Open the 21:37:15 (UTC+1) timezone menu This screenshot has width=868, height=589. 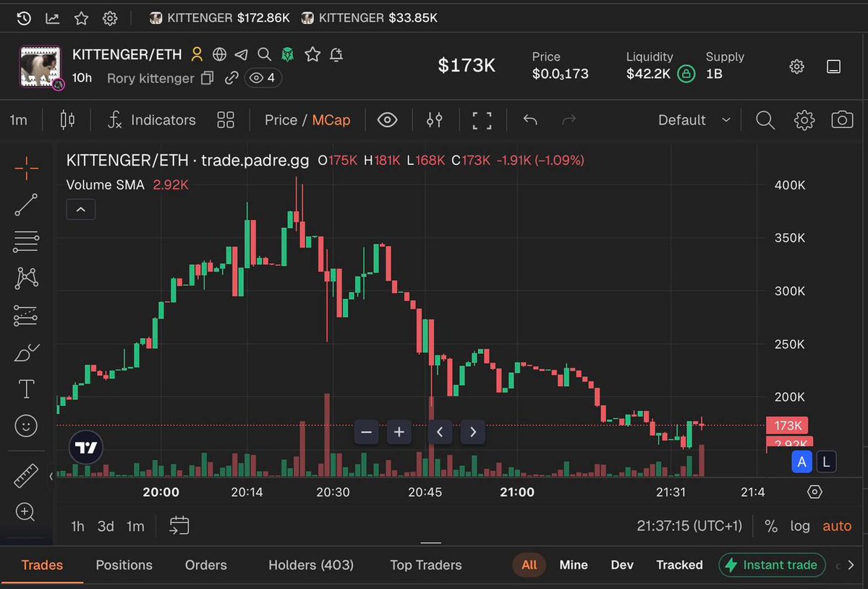point(689,526)
